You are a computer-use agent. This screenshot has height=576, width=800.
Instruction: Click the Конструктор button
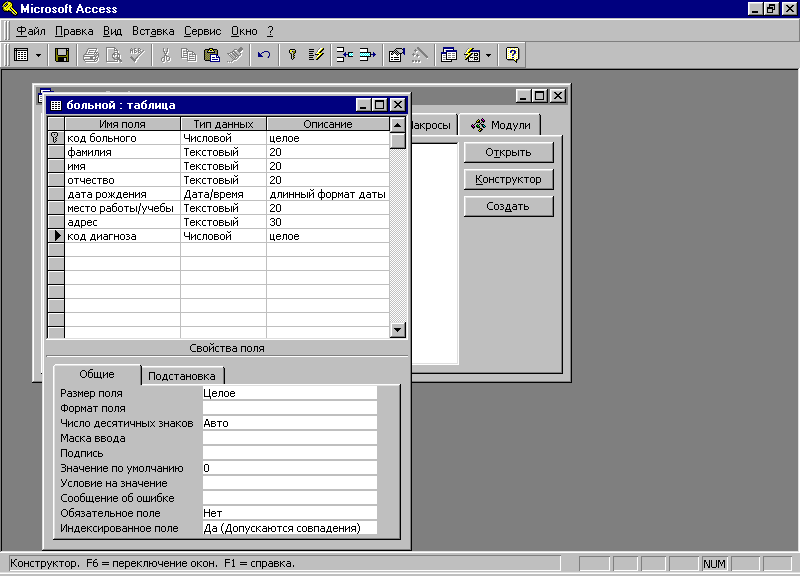tap(508, 179)
